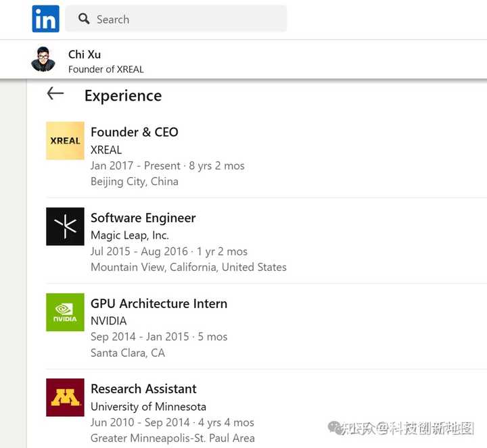This screenshot has width=487, height=448.
Task: Click the Founder of XREAL headline
Action: click(x=106, y=69)
